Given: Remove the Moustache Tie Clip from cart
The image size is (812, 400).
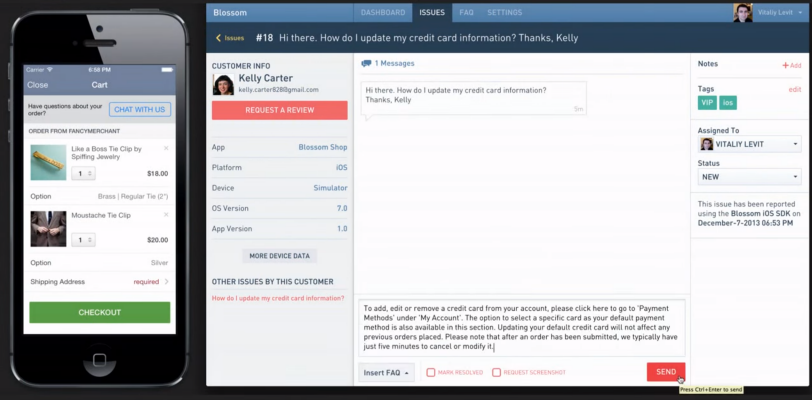Looking at the screenshot, I should point(166,214).
